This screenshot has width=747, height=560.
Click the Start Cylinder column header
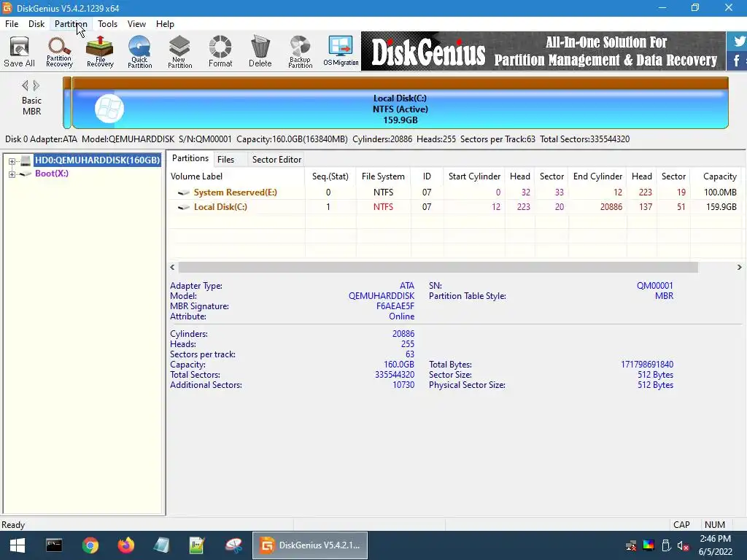[x=474, y=176]
